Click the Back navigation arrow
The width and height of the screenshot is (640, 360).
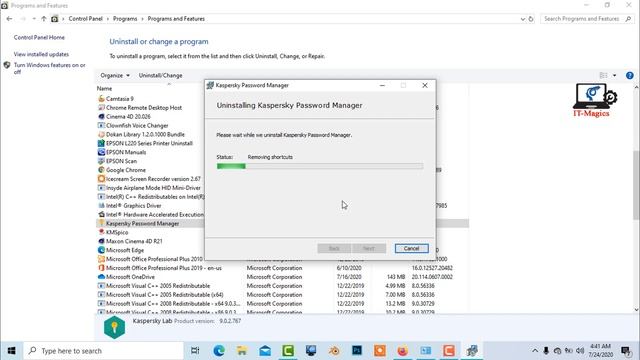[9, 19]
